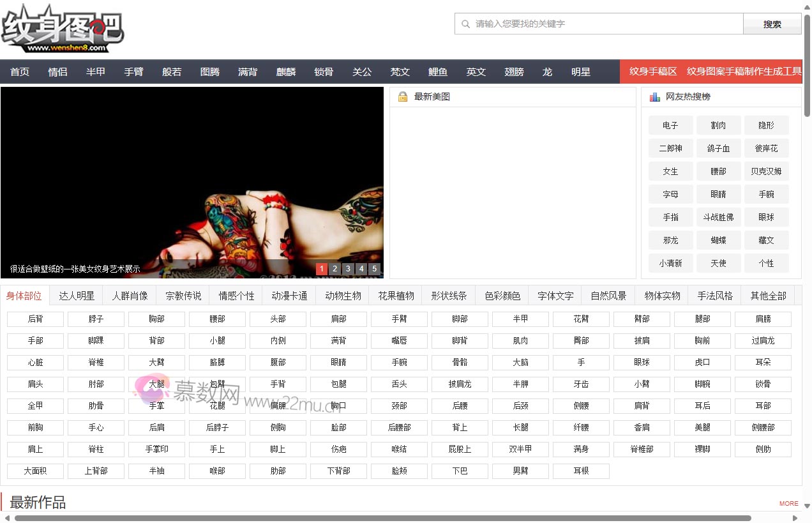This screenshot has width=812, height=523.
Task: Switch to the 达人明星 category tab
Action: pos(77,296)
